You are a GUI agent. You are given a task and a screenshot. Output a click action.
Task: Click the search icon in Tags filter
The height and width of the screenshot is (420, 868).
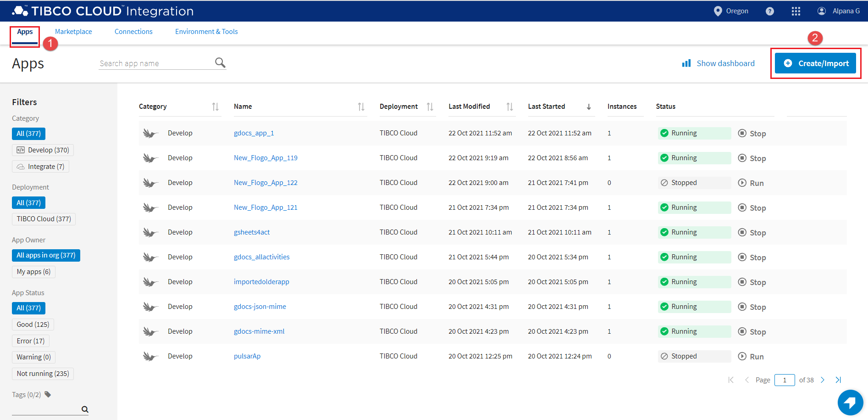85,409
